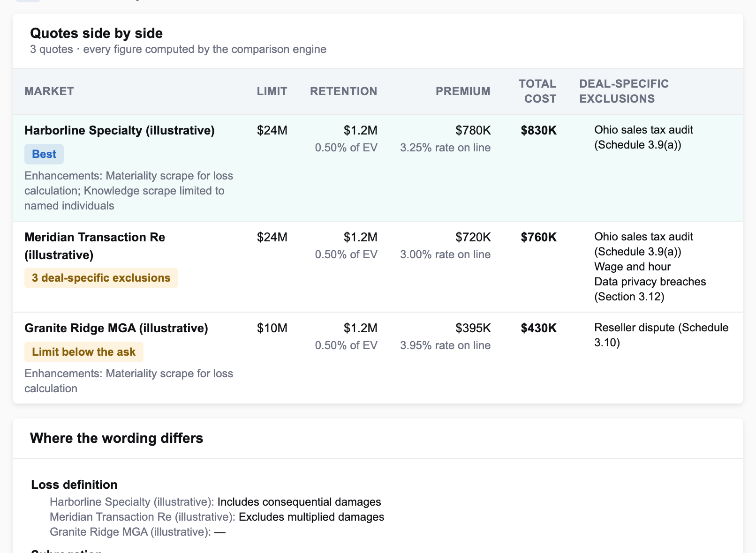Screen dimensions: 756x553
Task: Click the Reseller dispute exclusion text
Action: [661, 335]
